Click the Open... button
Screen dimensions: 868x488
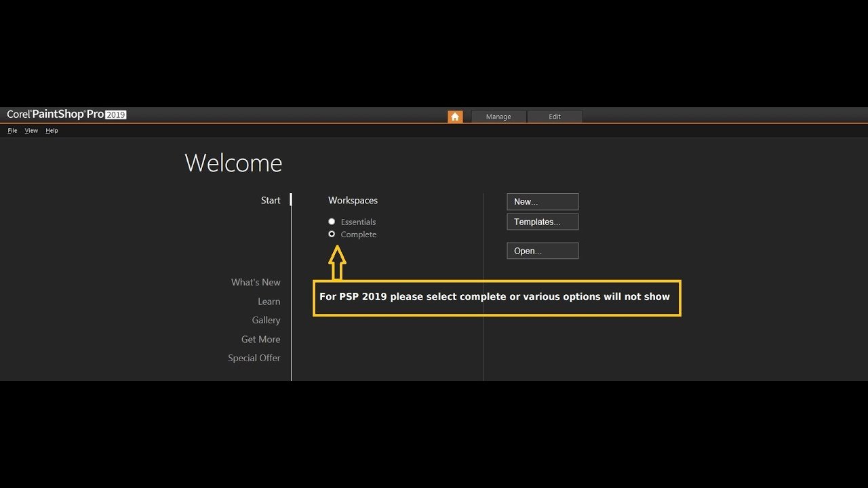[542, 251]
